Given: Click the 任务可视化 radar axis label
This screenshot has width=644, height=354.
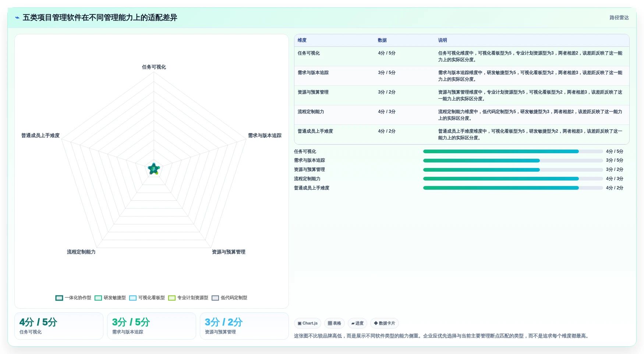Looking at the screenshot, I should coord(154,67).
